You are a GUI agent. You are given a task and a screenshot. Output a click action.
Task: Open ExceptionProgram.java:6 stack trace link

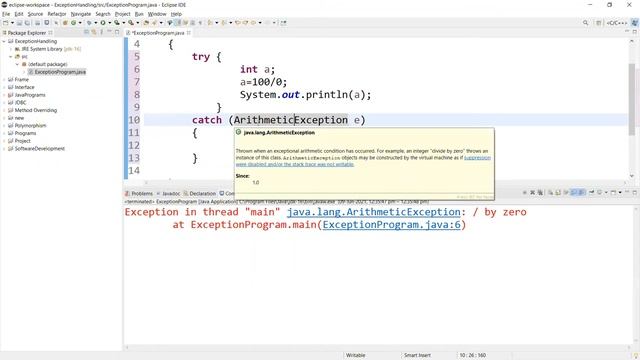pyautogui.click(x=391, y=225)
